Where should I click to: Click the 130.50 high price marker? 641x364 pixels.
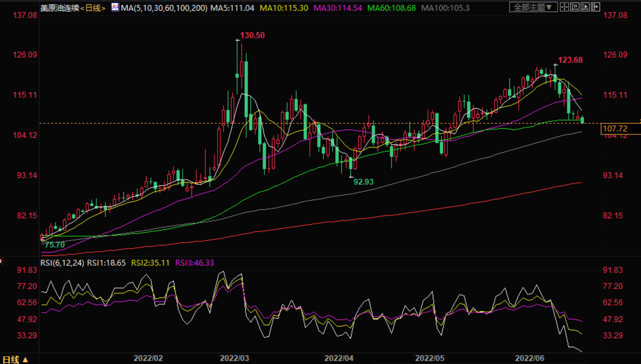click(252, 35)
